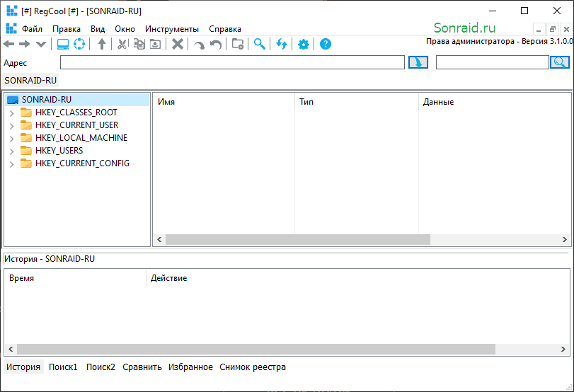
Task: Click the New key folder icon
Action: point(238,45)
